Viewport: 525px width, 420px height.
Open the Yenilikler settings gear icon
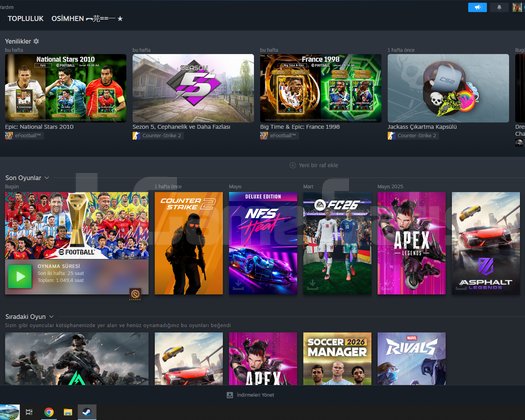tap(36, 41)
